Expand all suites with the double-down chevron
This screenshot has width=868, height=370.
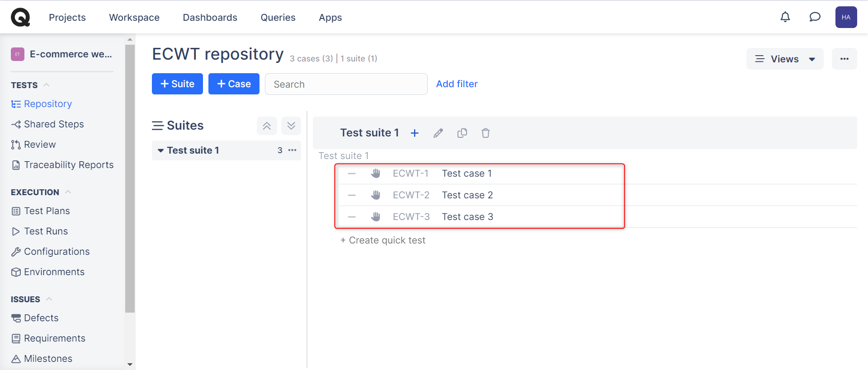coord(291,126)
